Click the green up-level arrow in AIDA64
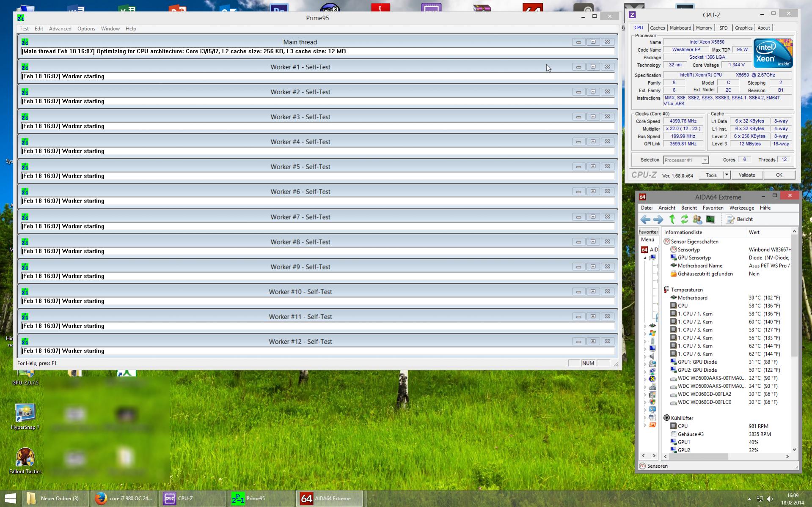This screenshot has width=812, height=507. click(x=672, y=219)
